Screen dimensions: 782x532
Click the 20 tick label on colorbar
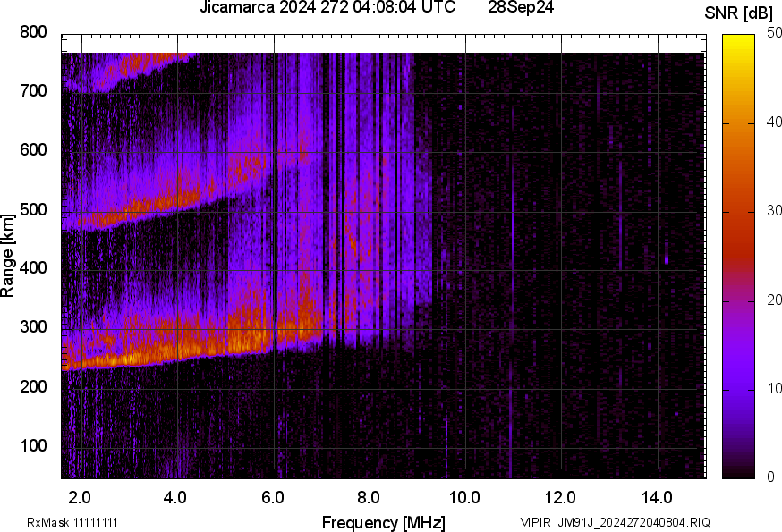pyautogui.click(x=773, y=300)
